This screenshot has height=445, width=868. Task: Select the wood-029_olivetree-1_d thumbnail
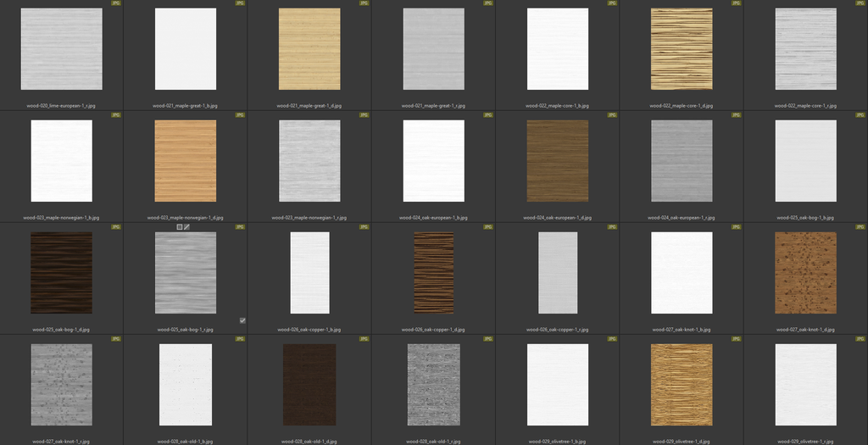pos(682,385)
